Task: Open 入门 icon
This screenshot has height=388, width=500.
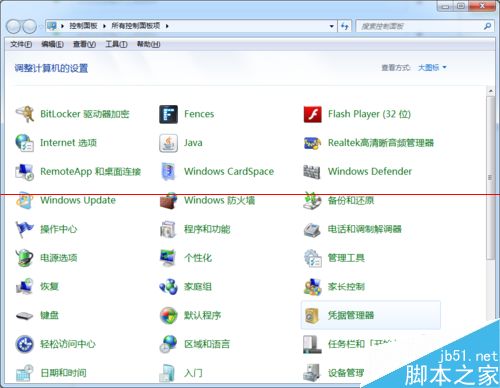Action: coord(168,373)
